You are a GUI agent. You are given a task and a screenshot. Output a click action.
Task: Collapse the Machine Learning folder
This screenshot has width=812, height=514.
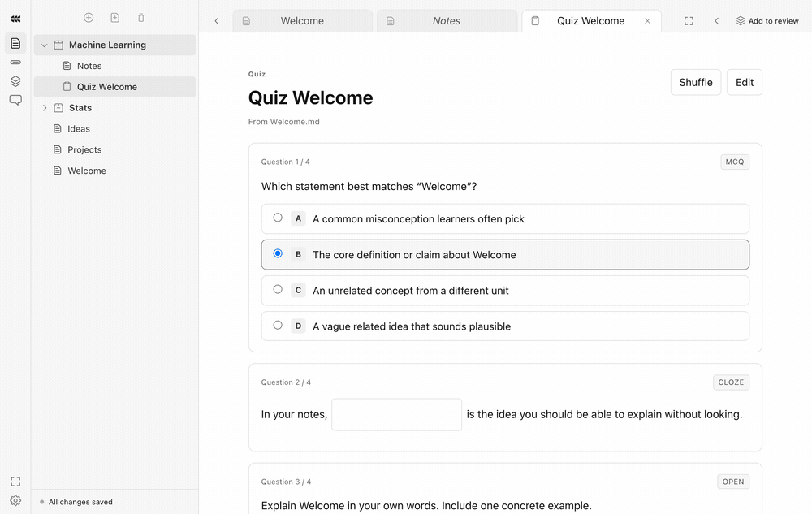tap(45, 45)
